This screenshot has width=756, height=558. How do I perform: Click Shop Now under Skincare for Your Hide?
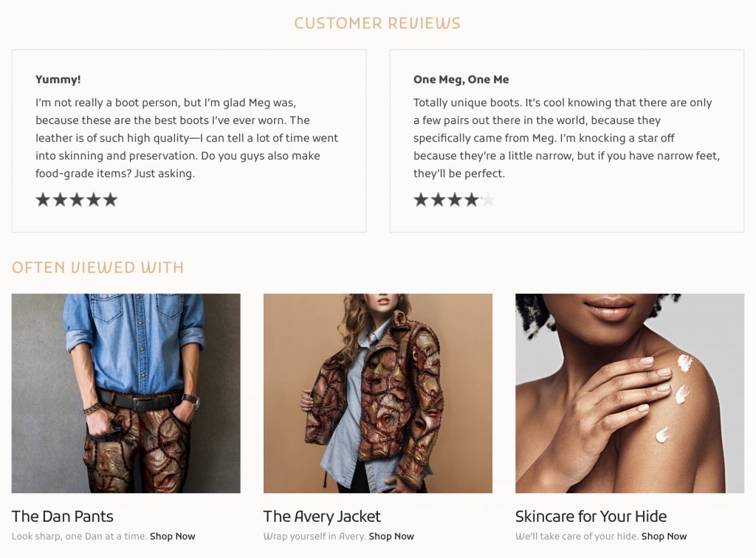pyautogui.click(x=664, y=537)
